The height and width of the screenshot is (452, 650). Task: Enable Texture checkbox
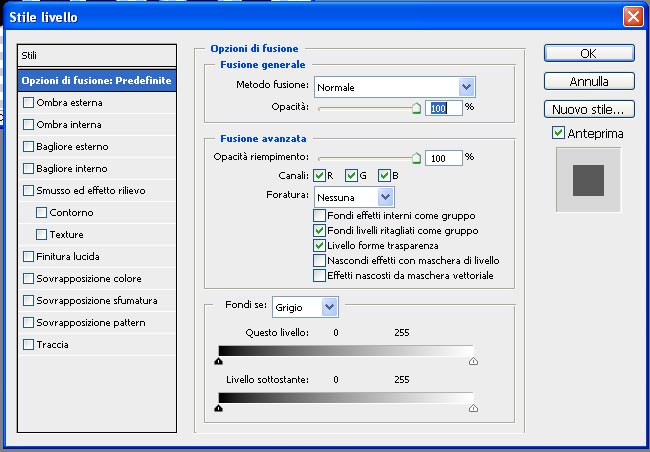41,234
